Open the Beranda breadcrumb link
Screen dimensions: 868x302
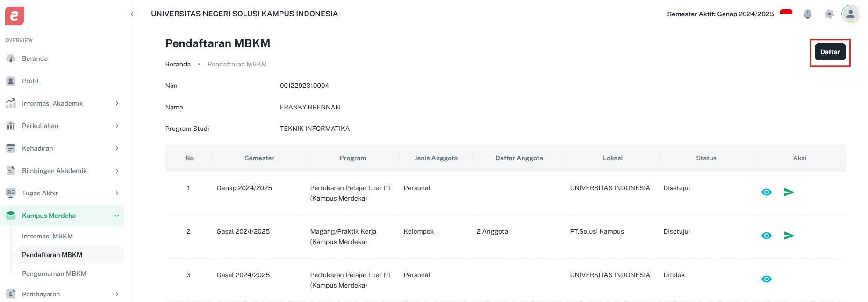click(x=178, y=64)
